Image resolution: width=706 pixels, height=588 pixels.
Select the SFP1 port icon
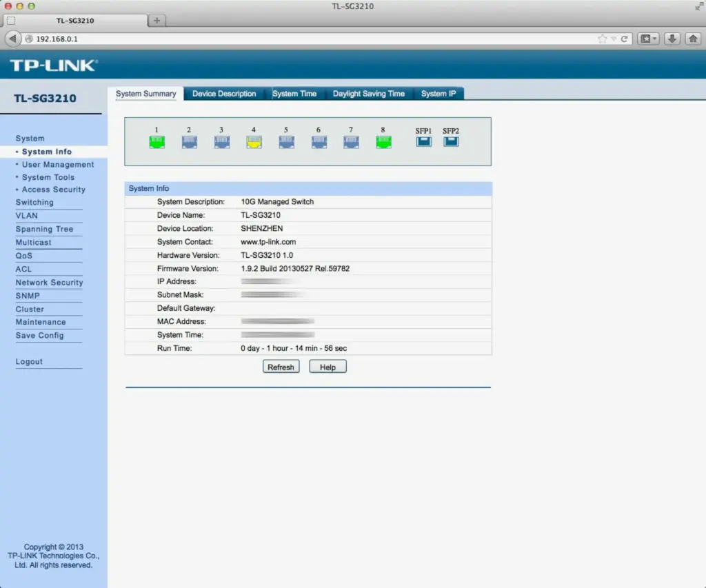coord(423,141)
